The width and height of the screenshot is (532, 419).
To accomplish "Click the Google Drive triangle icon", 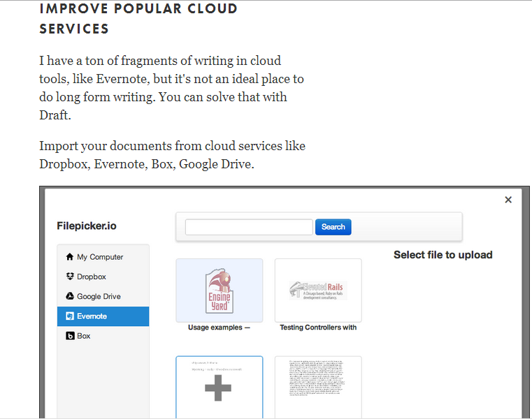I will (x=69, y=296).
